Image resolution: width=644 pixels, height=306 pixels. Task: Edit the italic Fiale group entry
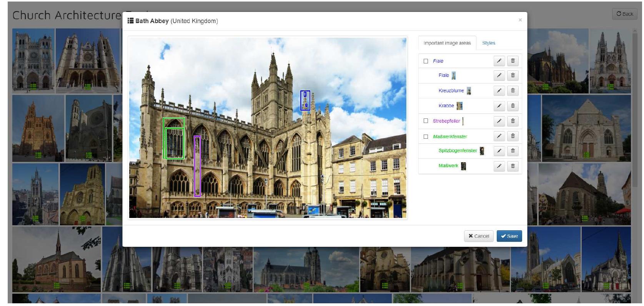[499, 61]
